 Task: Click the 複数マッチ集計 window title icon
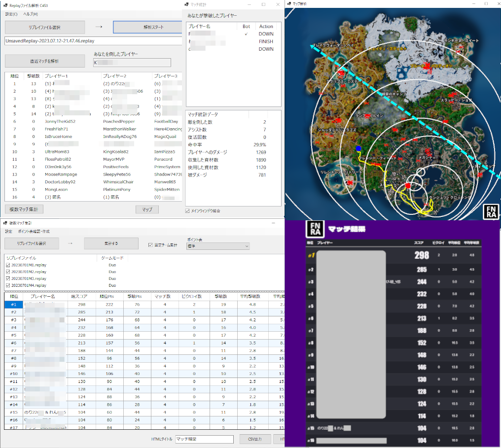tap(5, 223)
